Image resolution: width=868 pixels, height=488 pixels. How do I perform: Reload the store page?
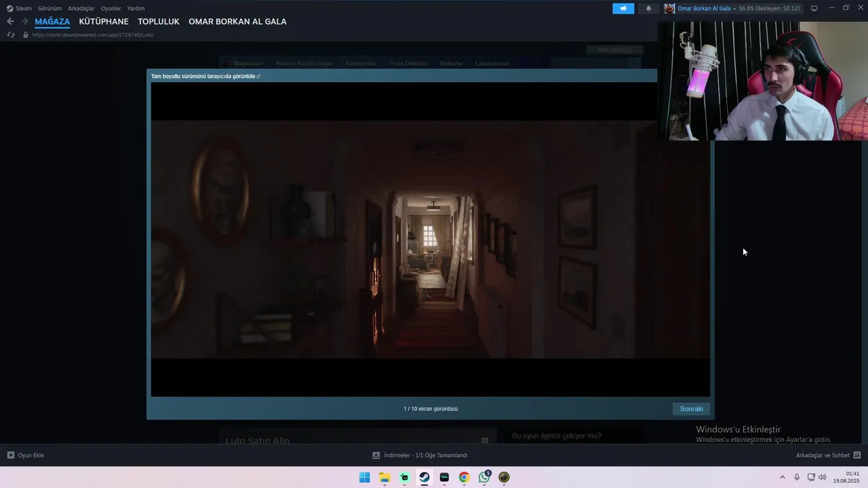pos(11,35)
